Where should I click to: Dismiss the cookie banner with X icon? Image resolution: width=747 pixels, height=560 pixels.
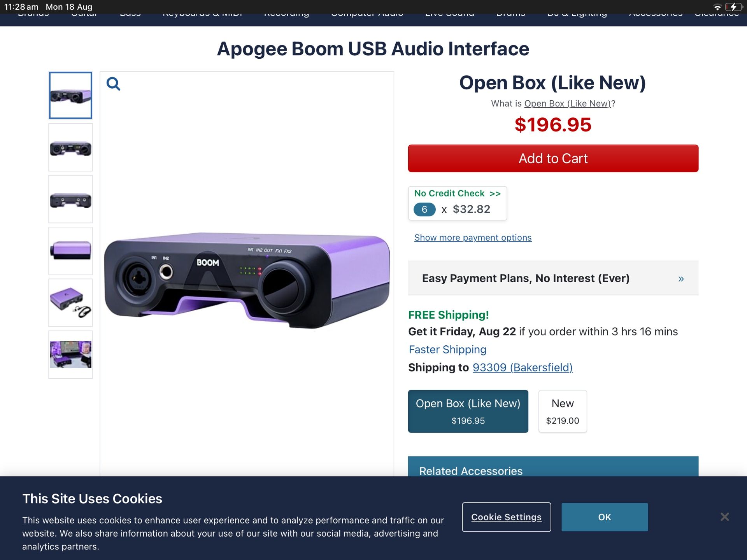point(724,517)
